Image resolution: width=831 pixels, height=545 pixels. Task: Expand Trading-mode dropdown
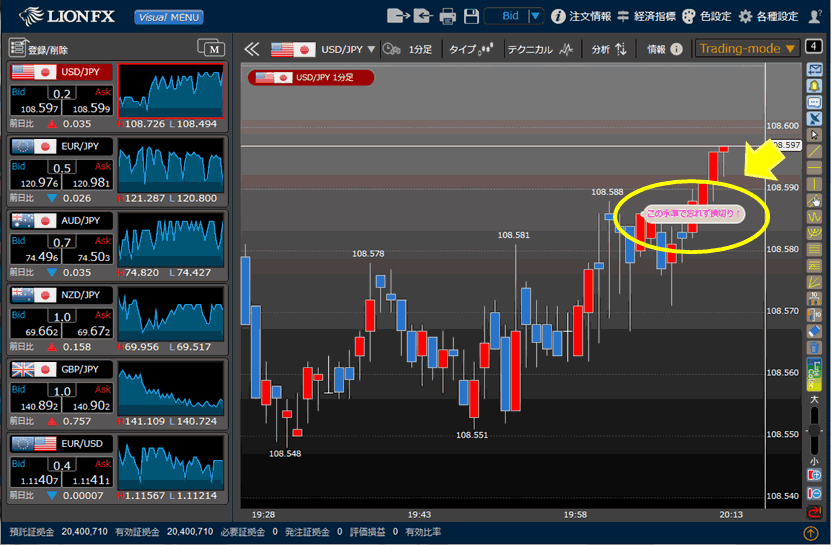click(x=747, y=49)
